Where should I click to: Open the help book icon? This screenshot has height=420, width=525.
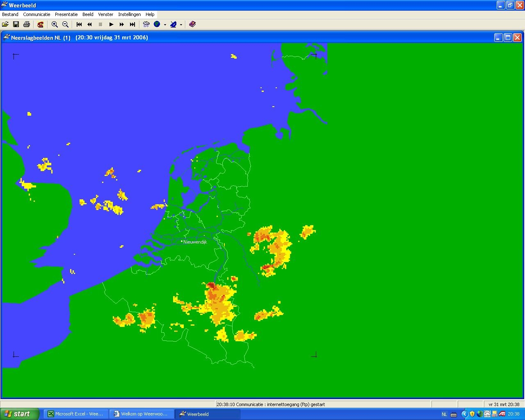point(192,24)
